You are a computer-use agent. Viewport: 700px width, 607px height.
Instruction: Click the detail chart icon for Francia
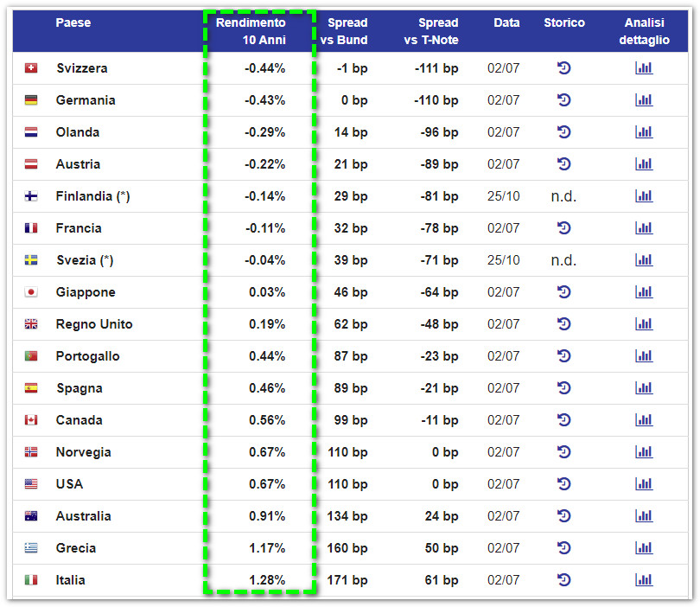(x=644, y=227)
